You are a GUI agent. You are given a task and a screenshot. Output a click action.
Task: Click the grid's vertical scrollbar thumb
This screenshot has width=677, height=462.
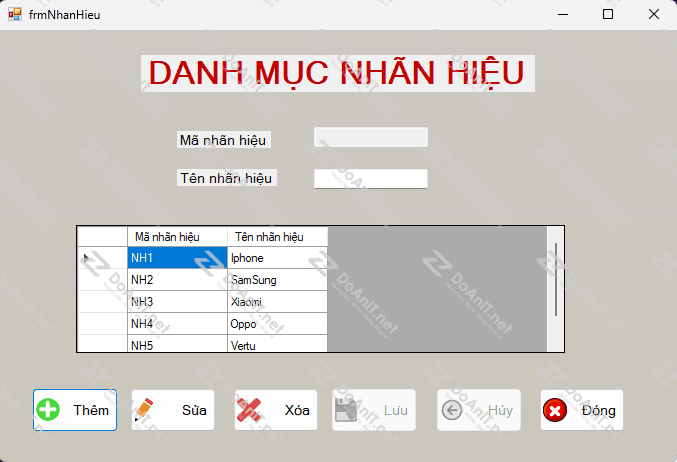[556, 279]
